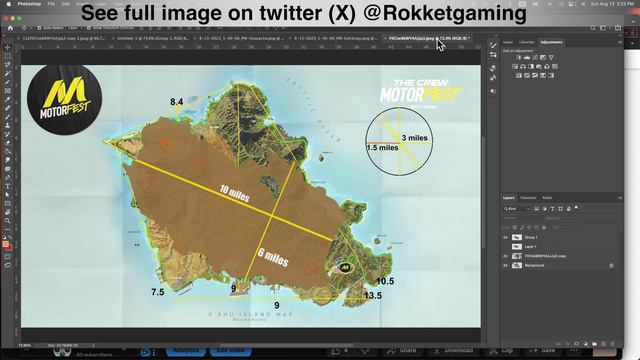Open the Edit menu

tap(65, 4)
